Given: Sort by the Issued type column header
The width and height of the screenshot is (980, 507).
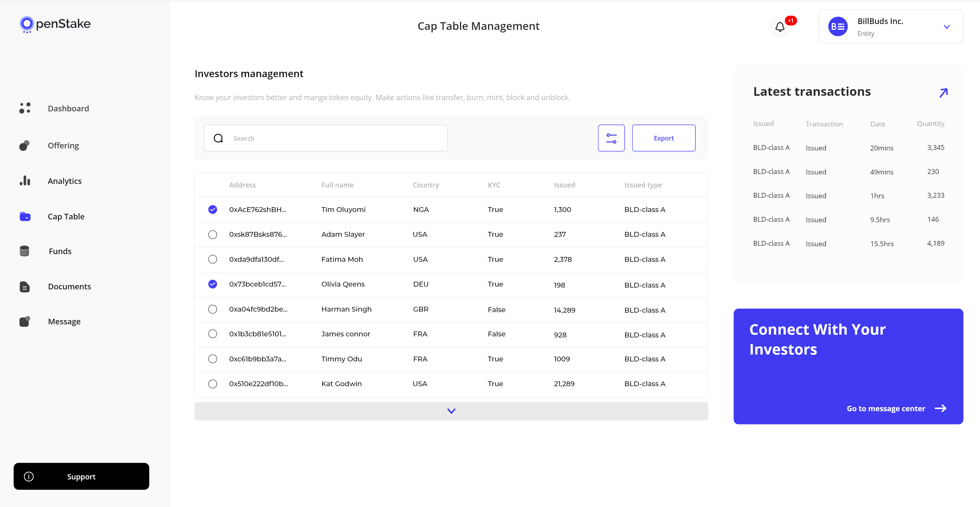Looking at the screenshot, I should click(x=643, y=185).
